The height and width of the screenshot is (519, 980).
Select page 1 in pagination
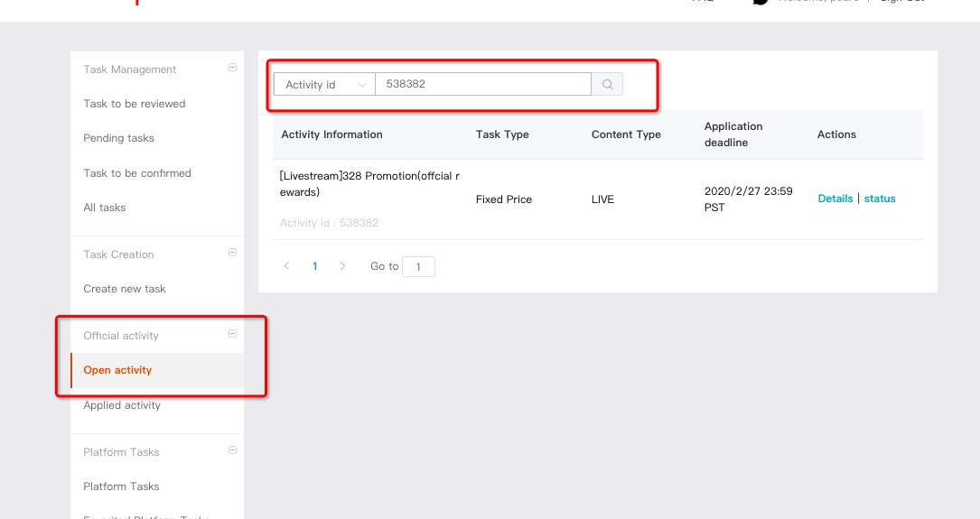tap(315, 266)
